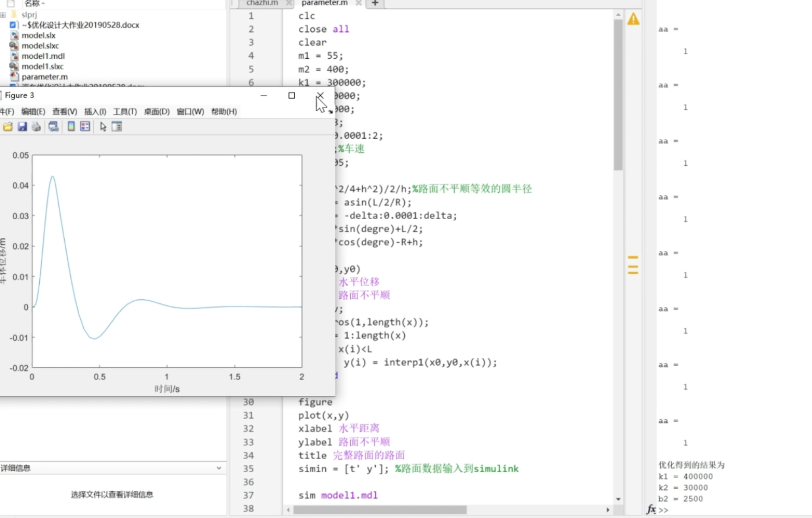Switch to the chazhi.m editor tab
Image resolution: width=812 pixels, height=518 pixels.
click(261, 3)
